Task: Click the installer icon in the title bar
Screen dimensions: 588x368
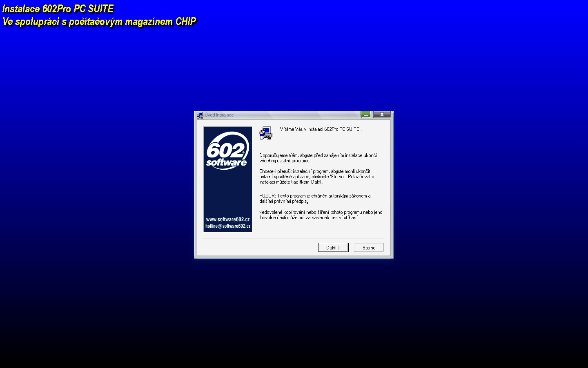Action: click(200, 115)
